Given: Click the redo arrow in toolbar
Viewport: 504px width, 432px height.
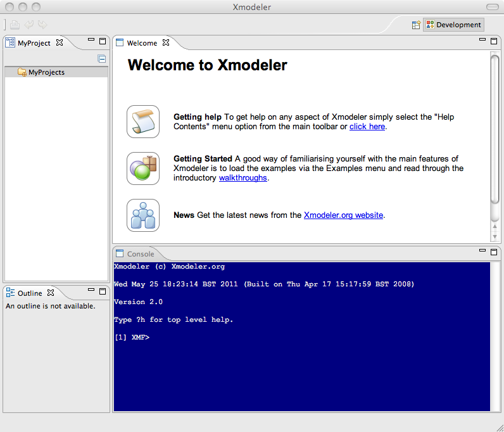Looking at the screenshot, I should (x=43, y=25).
